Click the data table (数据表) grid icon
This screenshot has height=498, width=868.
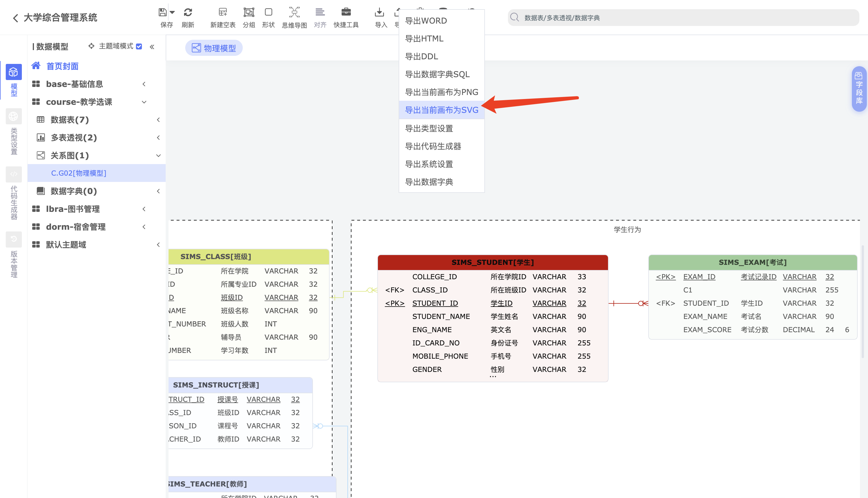[x=41, y=120]
